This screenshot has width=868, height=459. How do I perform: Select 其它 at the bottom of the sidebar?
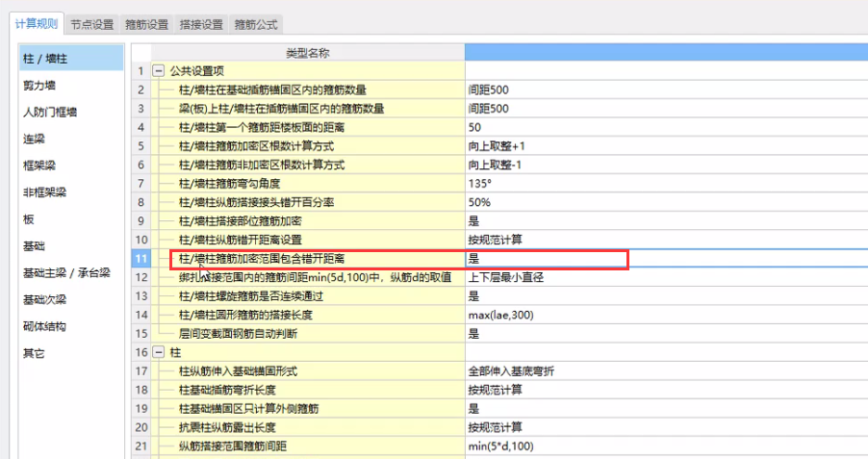[34, 353]
